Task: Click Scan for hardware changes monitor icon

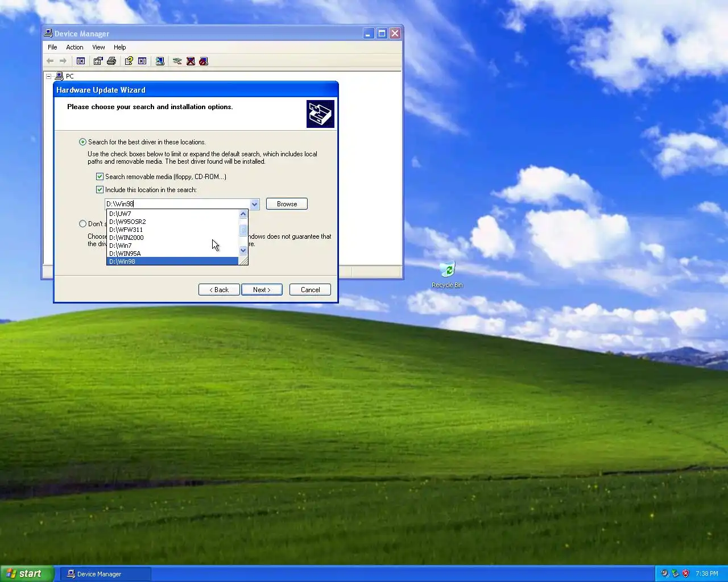Action: [160, 61]
